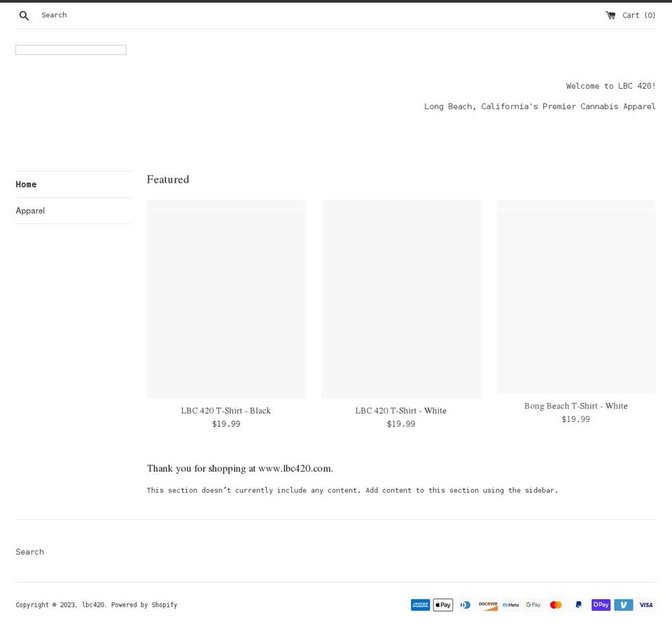Click the magnifying glass search icon

24,15
